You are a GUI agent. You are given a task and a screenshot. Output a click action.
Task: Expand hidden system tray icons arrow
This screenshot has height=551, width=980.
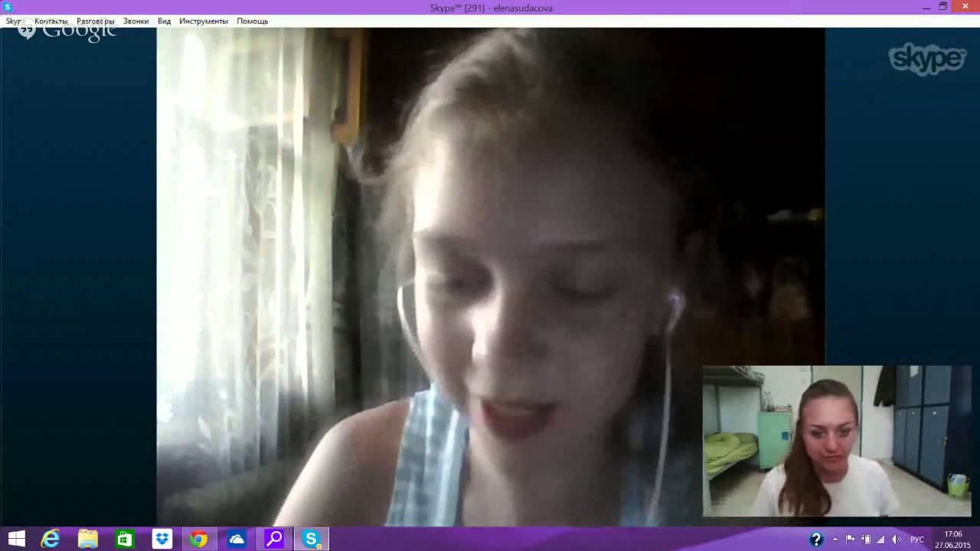coord(835,540)
